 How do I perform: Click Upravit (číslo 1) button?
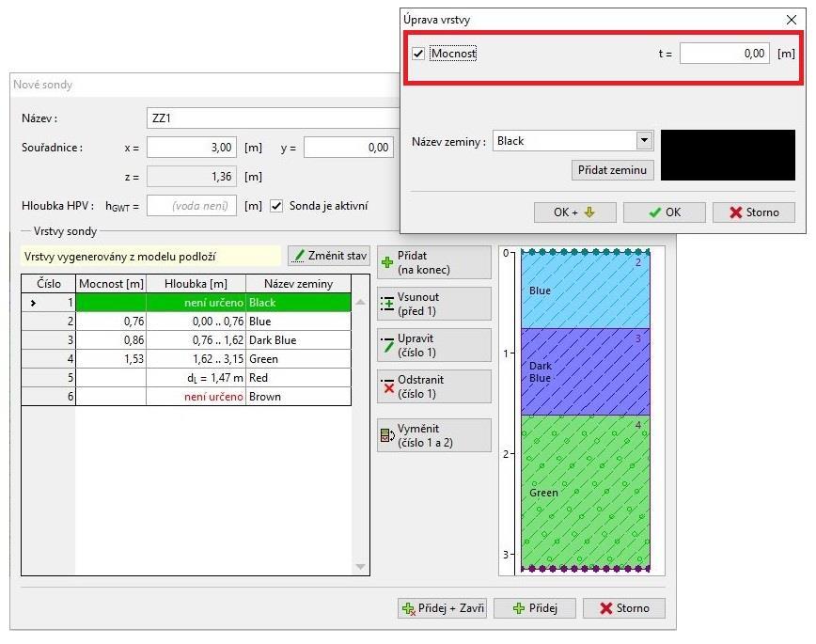tap(434, 345)
